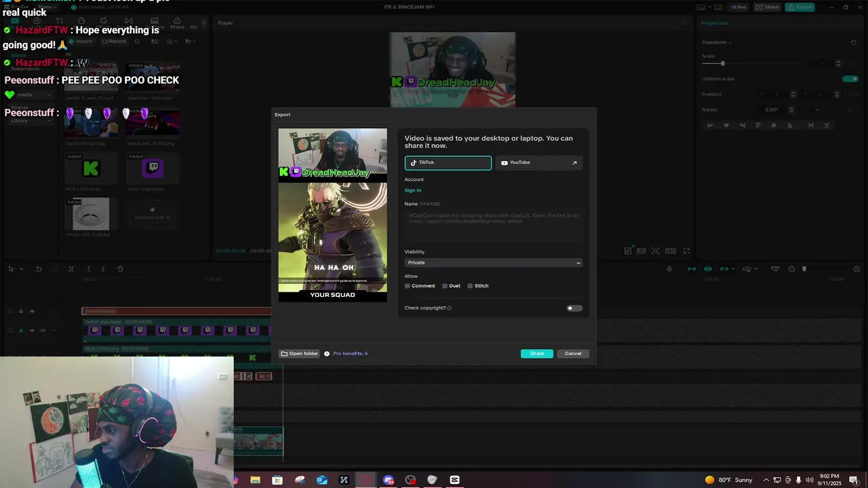Viewport: 868px width, 488px height.
Task: Click the align top icon in Properties
Action: click(758, 125)
